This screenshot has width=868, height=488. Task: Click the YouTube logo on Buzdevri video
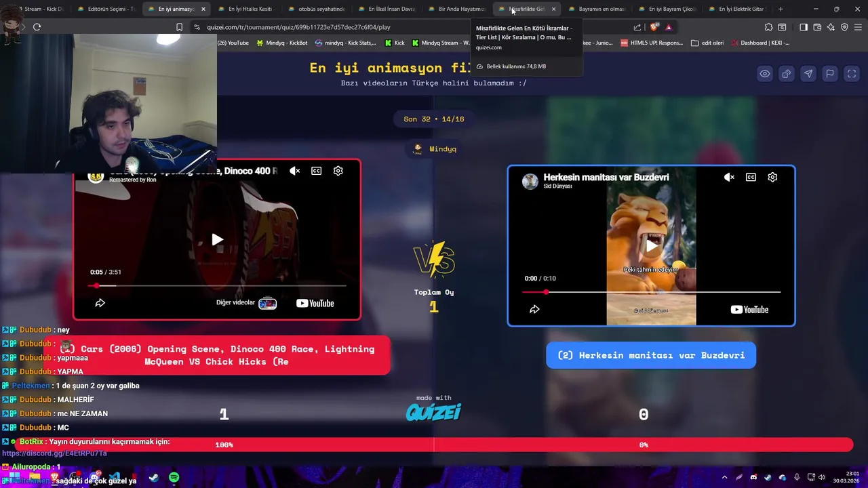pyautogui.click(x=749, y=310)
